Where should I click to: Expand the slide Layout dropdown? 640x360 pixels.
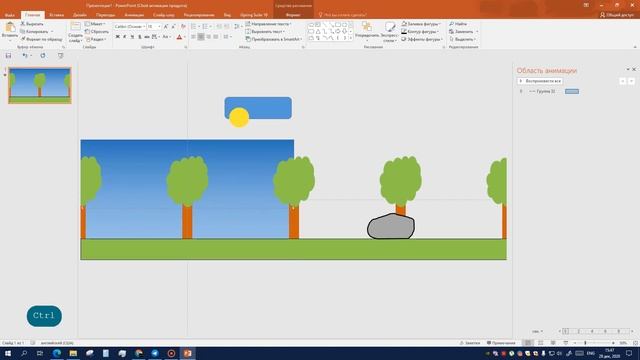tap(95, 24)
